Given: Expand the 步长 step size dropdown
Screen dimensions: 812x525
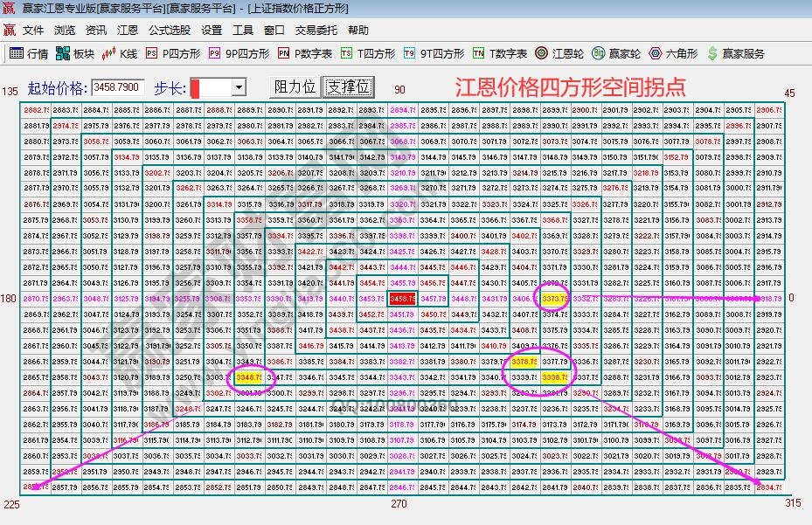Looking at the screenshot, I should point(238,88).
